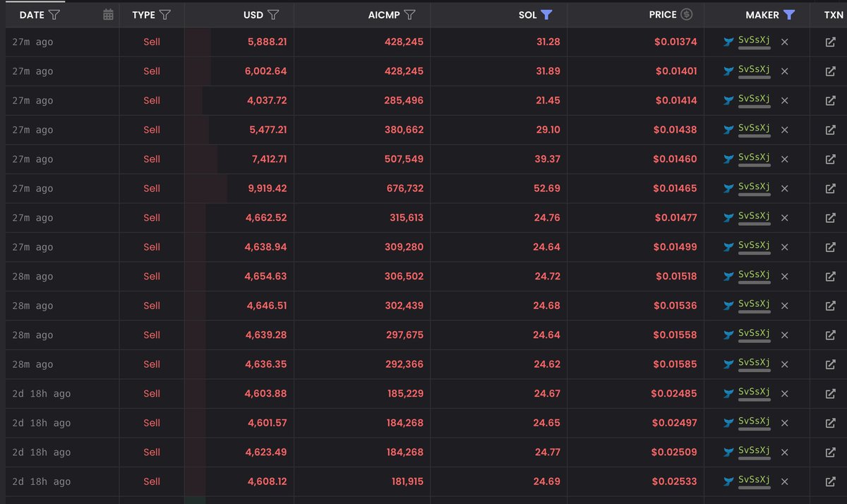This screenshot has height=504, width=847.
Task: Click the SOL value 29.10
Action: (547, 130)
